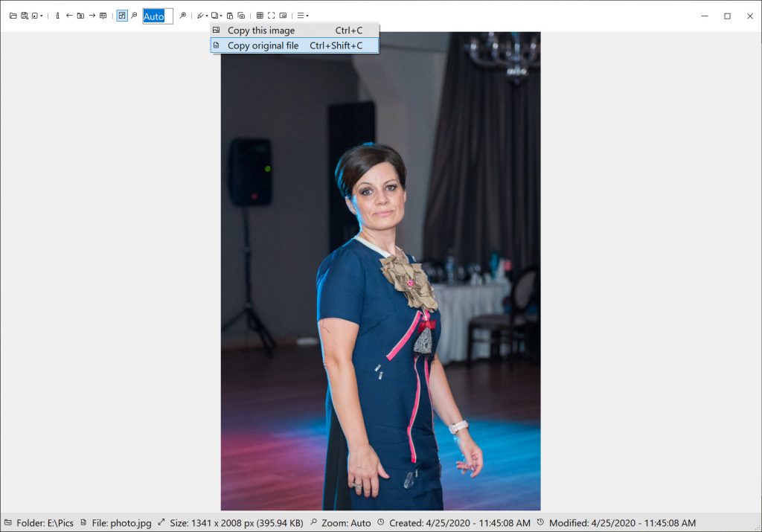
Task: Click the 'File: photo.jpg' status entry
Action: pyautogui.click(x=116, y=523)
